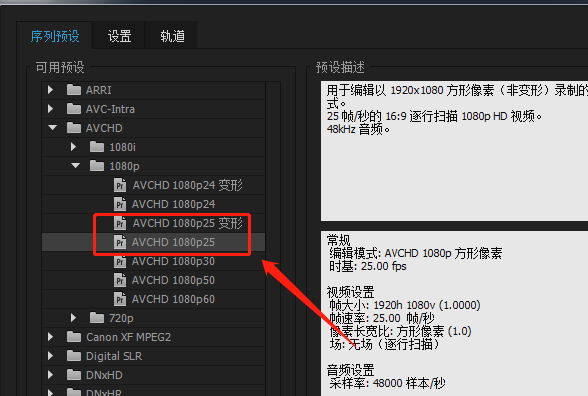The height and width of the screenshot is (396, 588).
Task: Click the AVCHD folder icon
Action: click(74, 128)
